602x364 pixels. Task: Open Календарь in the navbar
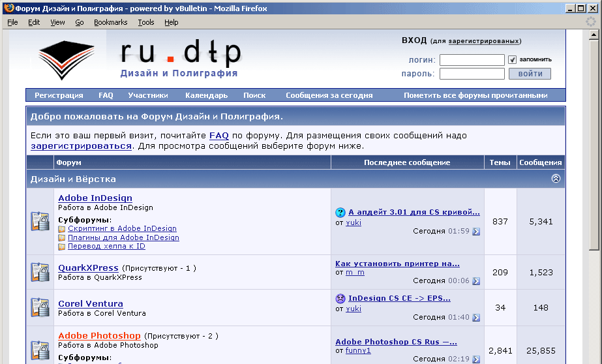207,95
